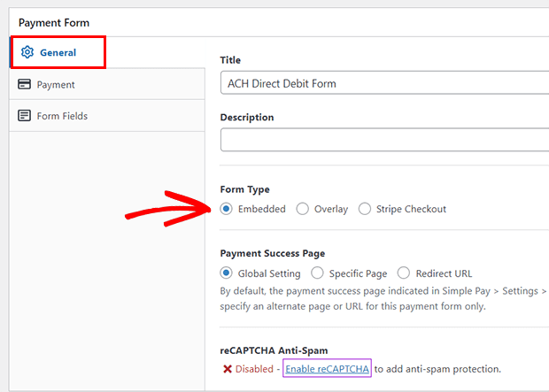Select the Redirect URL option
The height and width of the screenshot is (392, 549).
coord(404,273)
